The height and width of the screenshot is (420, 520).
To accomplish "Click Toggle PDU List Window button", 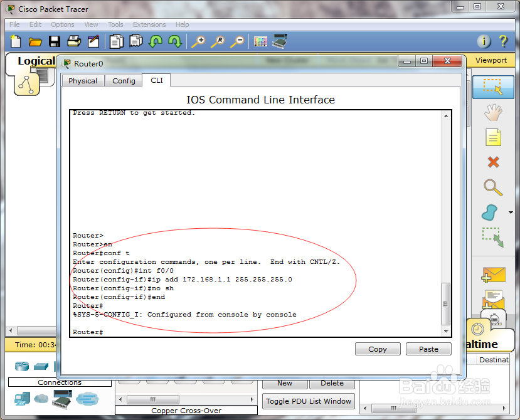I will click(x=309, y=401).
